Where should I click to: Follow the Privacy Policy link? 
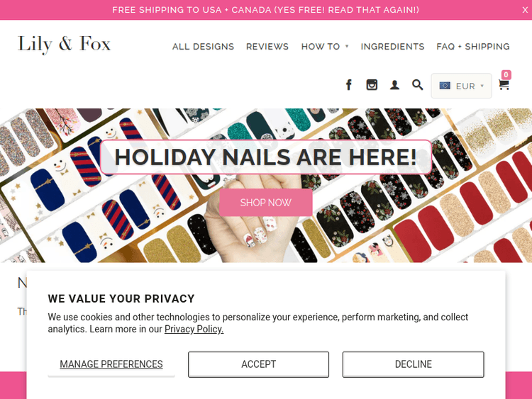tap(194, 329)
